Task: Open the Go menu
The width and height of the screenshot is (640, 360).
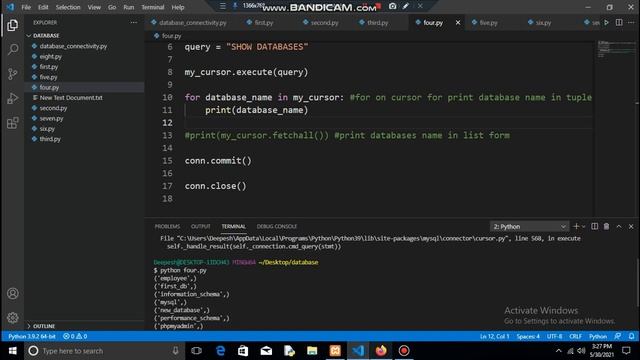Action: click(x=112, y=7)
